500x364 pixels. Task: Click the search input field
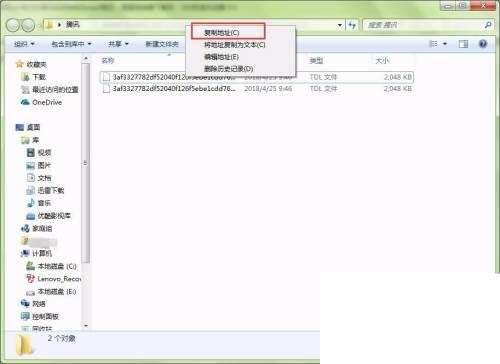click(423, 25)
